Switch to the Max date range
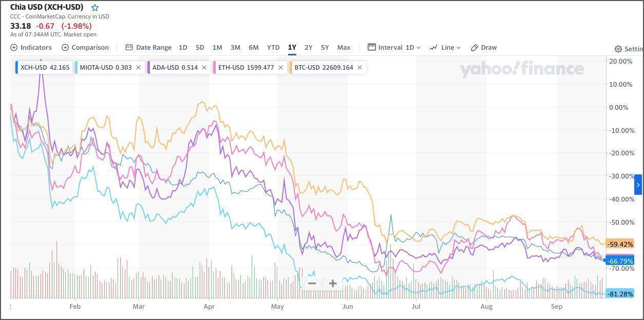 344,47
